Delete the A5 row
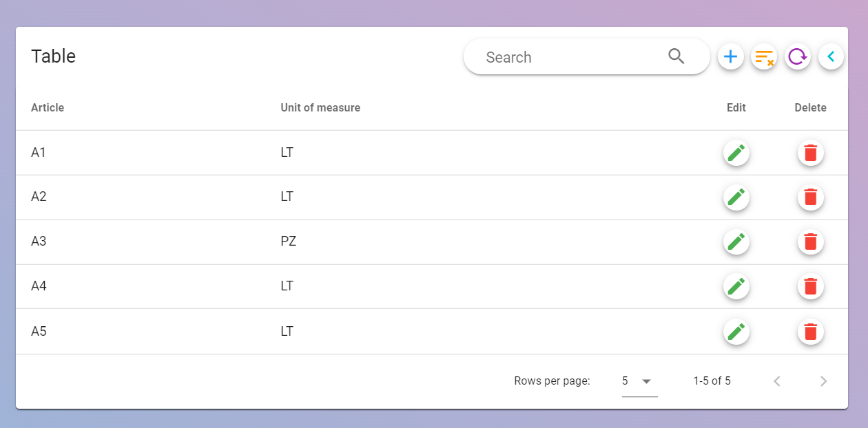Image resolution: width=868 pixels, height=428 pixels. (811, 332)
